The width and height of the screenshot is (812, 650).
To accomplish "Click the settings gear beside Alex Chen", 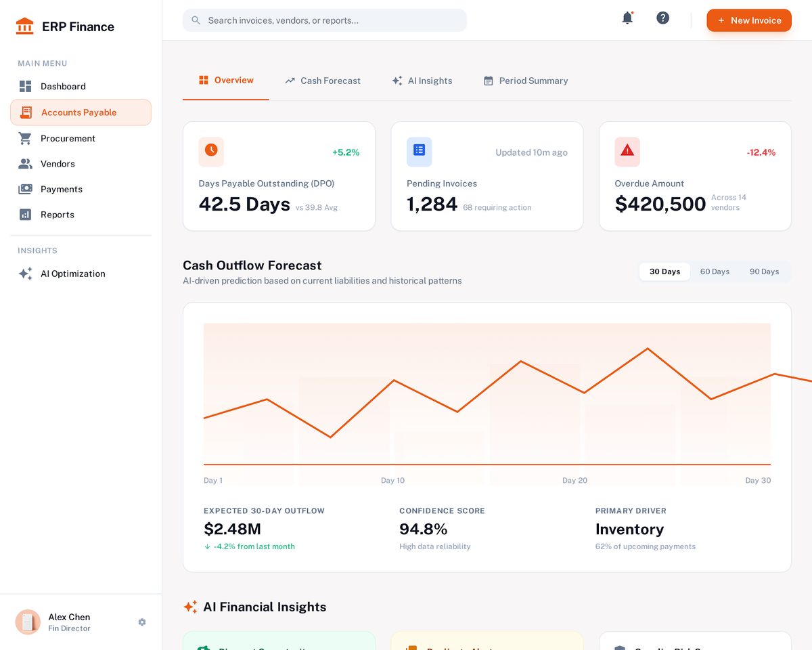I will pyautogui.click(x=142, y=622).
